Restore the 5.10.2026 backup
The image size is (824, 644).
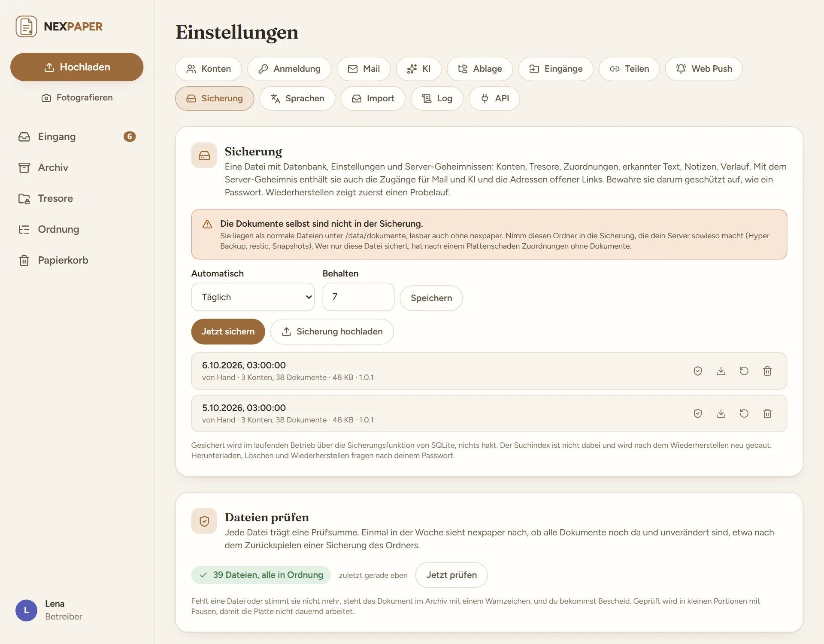pos(744,413)
